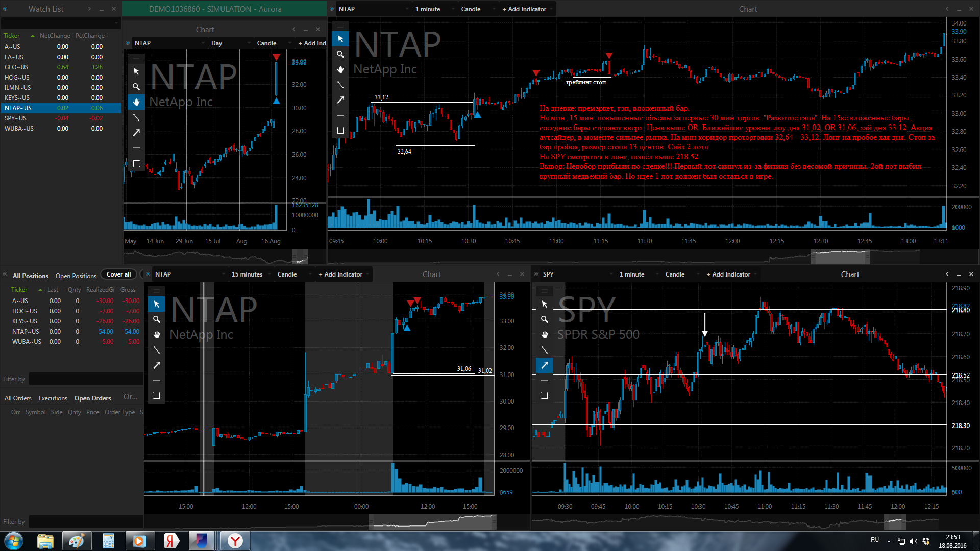Open the 15 minutes timeframe dropdown
980x551 pixels.
[x=251, y=274]
